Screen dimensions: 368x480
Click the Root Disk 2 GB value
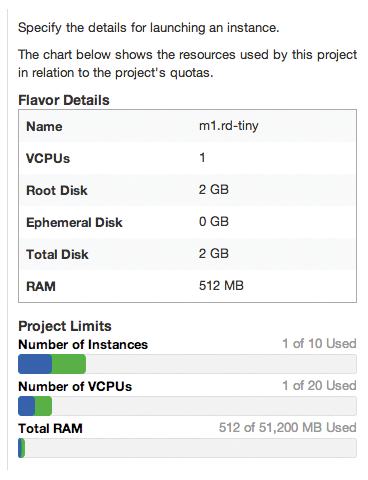click(x=214, y=190)
